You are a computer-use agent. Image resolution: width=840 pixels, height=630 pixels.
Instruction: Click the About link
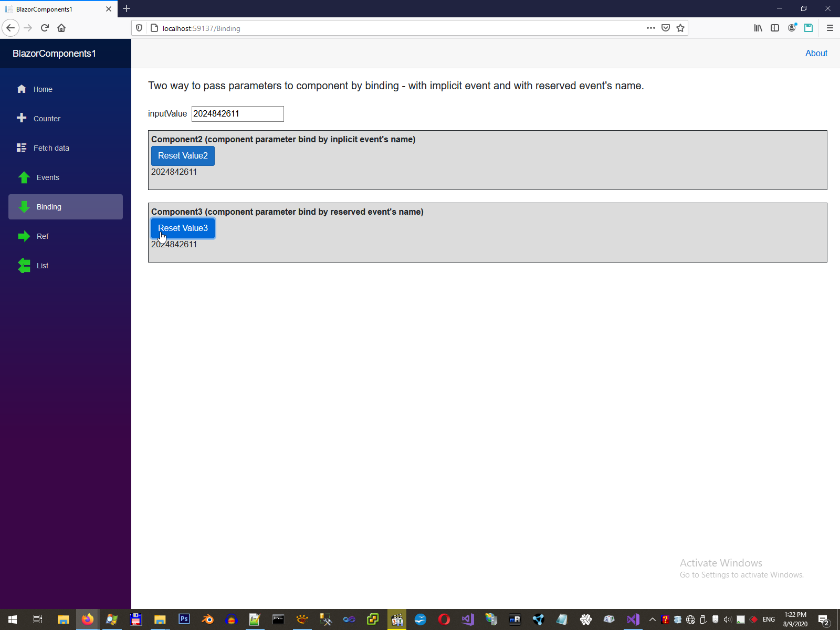(816, 53)
